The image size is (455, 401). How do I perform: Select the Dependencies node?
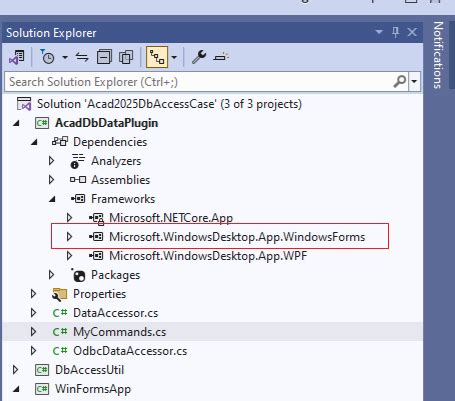click(110, 142)
